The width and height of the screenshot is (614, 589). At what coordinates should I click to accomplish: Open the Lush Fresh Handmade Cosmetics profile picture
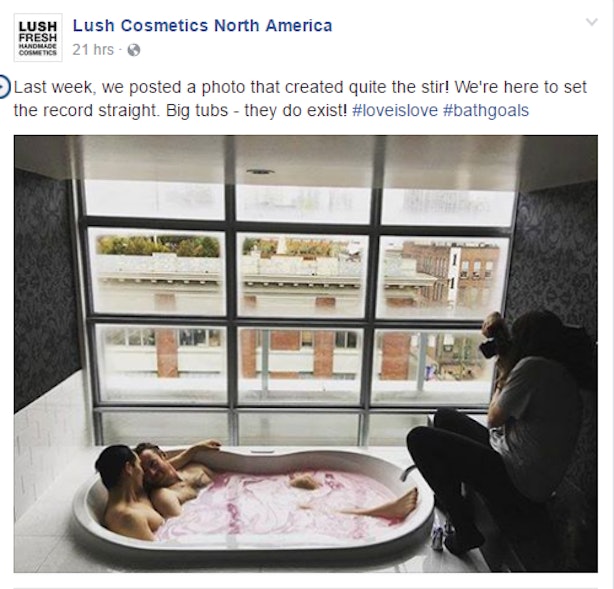pyautogui.click(x=38, y=38)
